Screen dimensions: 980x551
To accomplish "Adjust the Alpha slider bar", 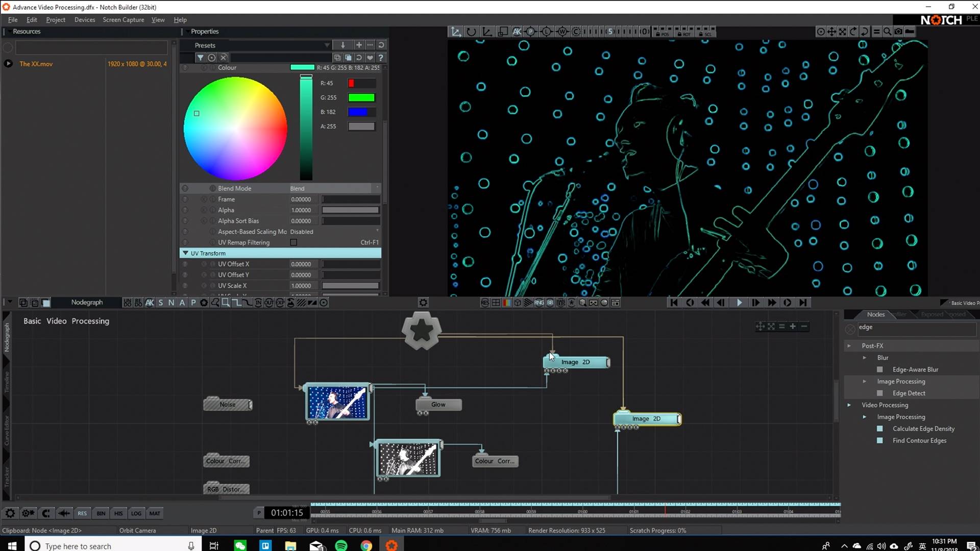I will (x=351, y=210).
